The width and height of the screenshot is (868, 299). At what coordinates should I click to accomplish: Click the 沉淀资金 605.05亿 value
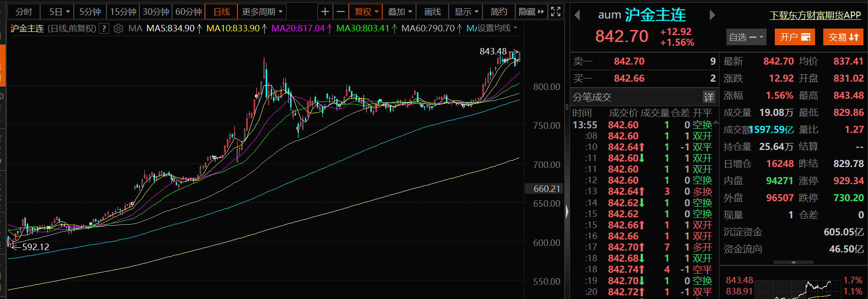[x=844, y=232]
